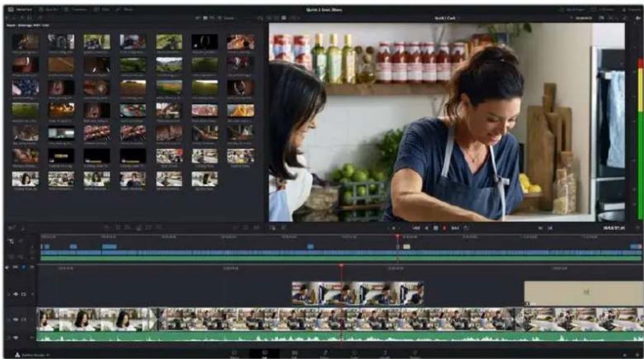Disable the top video track with its film icon
Viewport: 644px width, 359px height.
pos(23,294)
